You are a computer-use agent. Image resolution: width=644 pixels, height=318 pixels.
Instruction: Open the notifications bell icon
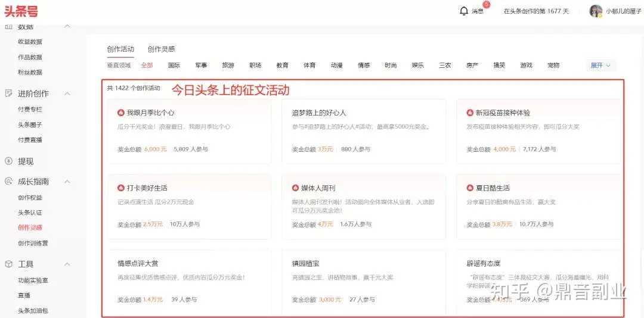pos(464,11)
